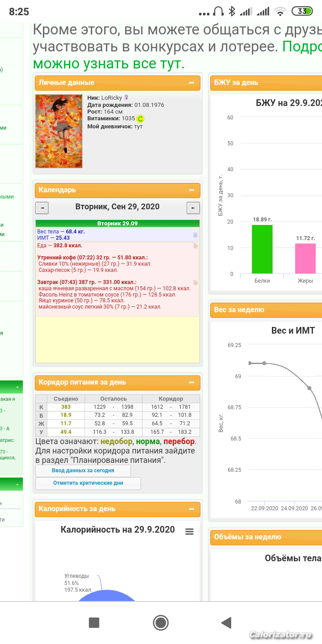This screenshot has width=322, height=644.
Task: Click the Личные данные panel header
Action: click(118, 83)
